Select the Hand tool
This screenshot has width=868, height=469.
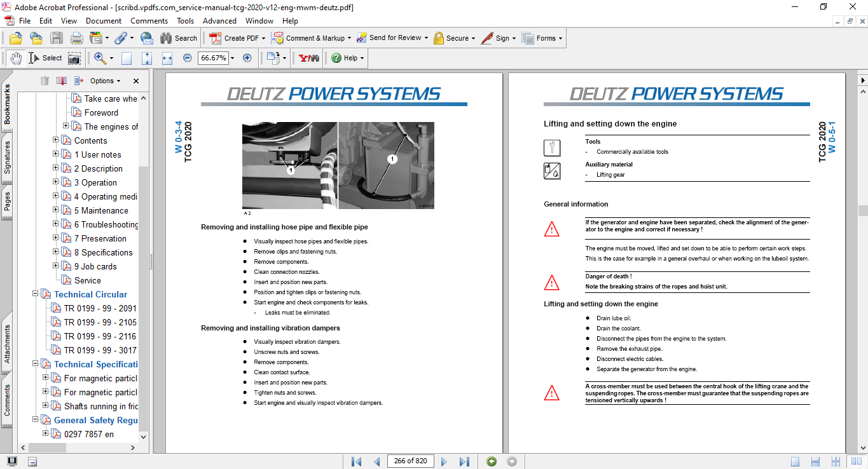15,58
